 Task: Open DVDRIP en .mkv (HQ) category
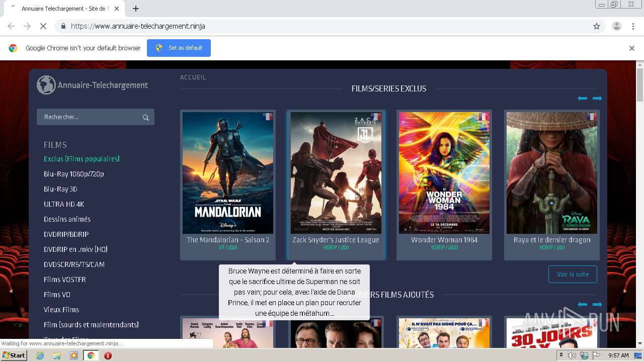(75, 249)
